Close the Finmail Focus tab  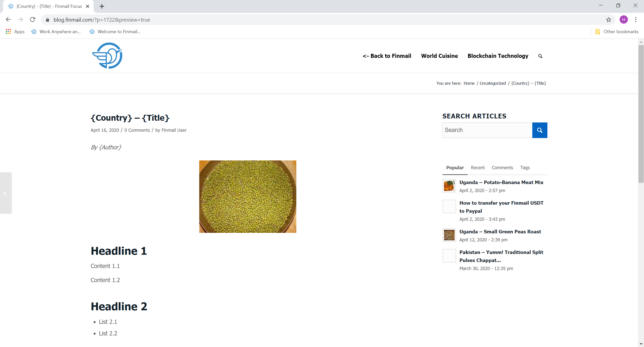pos(88,6)
